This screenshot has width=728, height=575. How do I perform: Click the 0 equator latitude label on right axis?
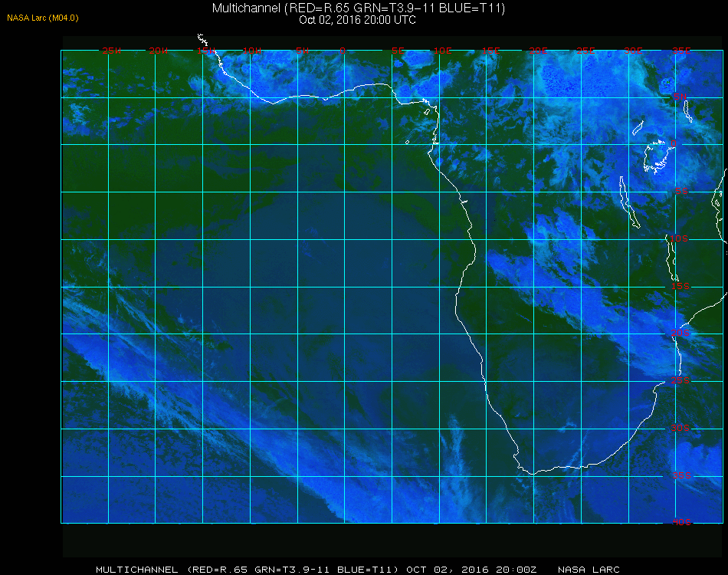[674, 143]
